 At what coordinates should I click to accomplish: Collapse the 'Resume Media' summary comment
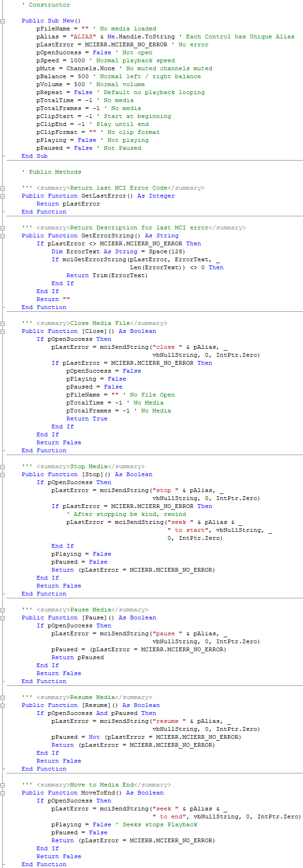[3, 697]
